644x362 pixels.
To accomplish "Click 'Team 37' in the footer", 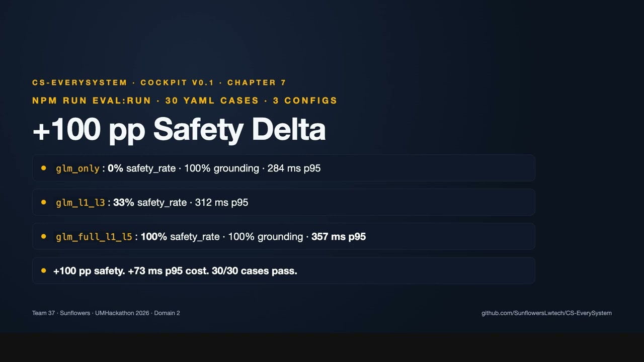I will [43, 313].
